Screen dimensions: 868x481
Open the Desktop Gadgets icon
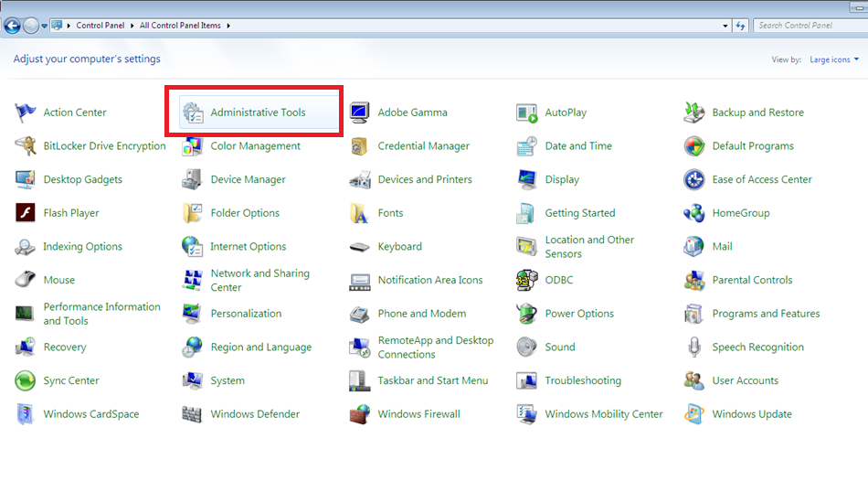pos(26,179)
